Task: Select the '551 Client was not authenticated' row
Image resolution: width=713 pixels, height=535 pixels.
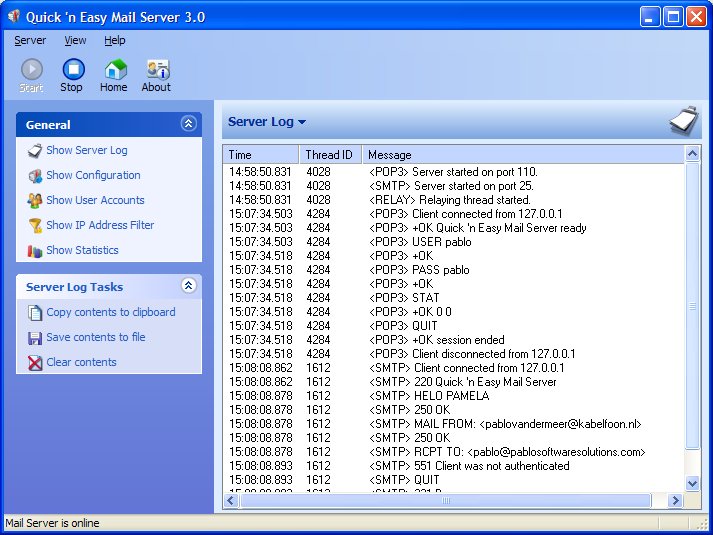Action: click(x=453, y=466)
